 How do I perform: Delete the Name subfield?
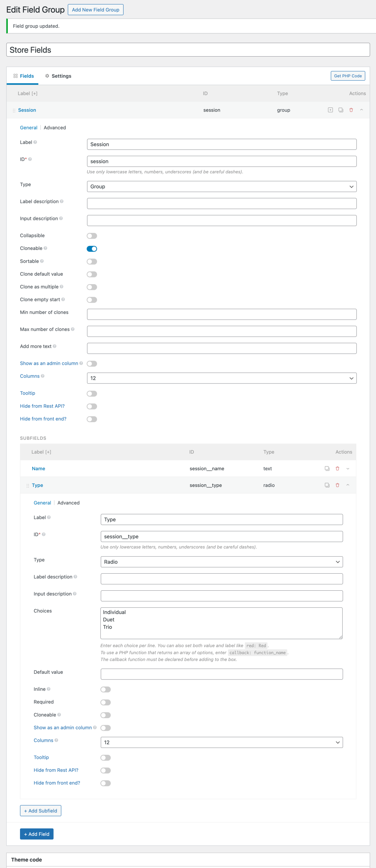[337, 469]
